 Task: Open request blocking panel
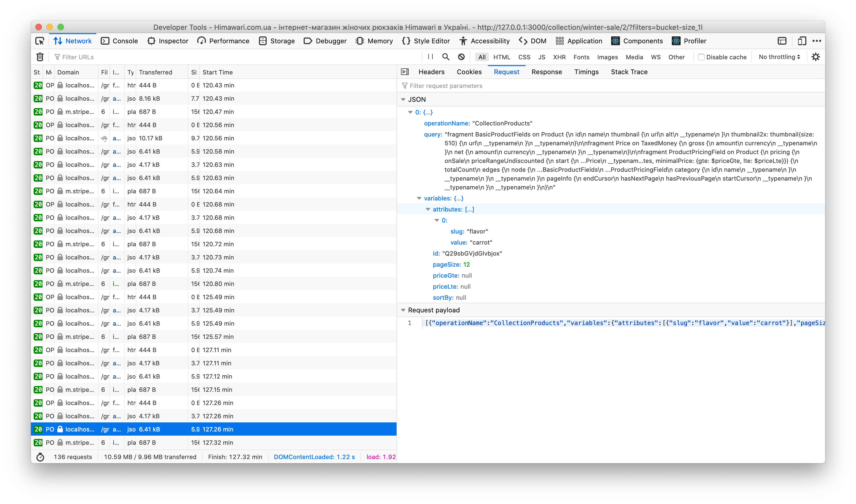click(461, 57)
